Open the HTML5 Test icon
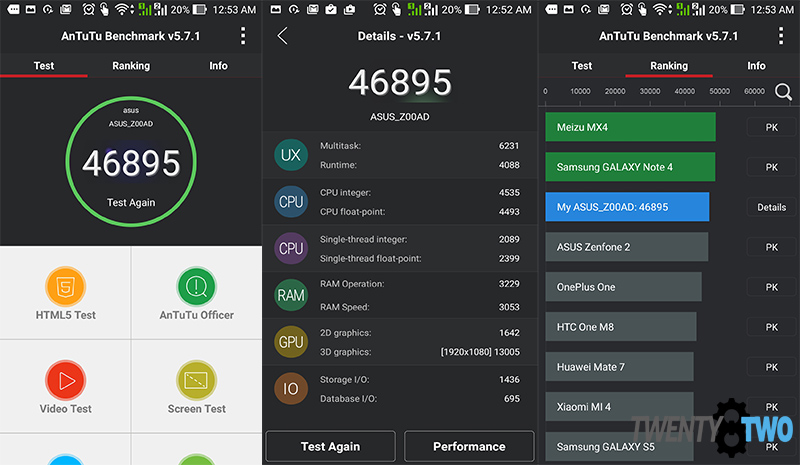The height and width of the screenshot is (465, 800). [x=65, y=286]
